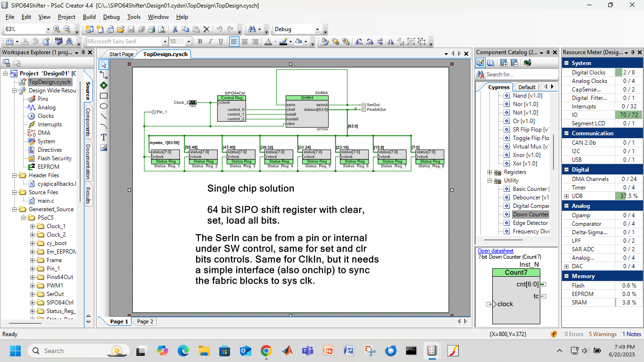Open the Microsoft Sans Serif font dropdown

(x=165, y=41)
